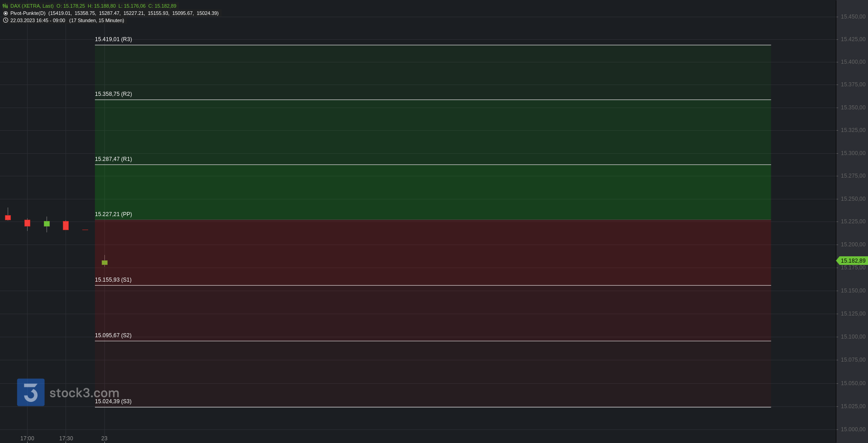The width and height of the screenshot is (868, 443).
Task: Select the 15.358,75 (R2) pivot label
Action: coord(113,94)
